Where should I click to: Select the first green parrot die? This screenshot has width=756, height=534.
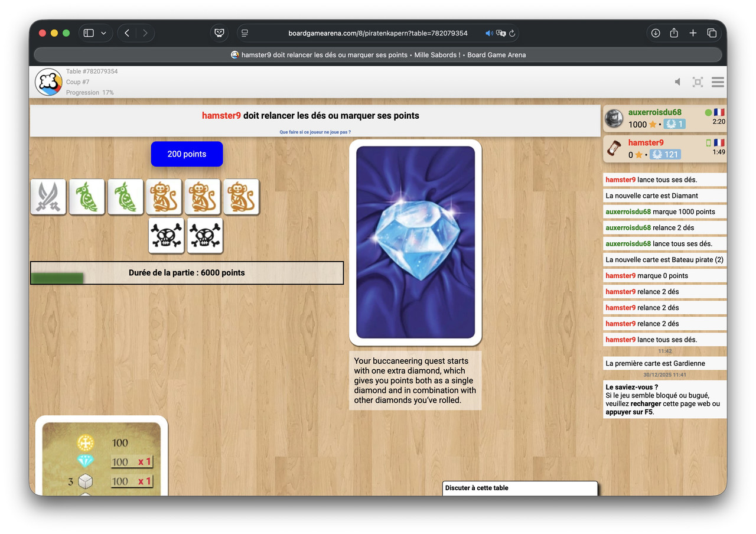87,197
